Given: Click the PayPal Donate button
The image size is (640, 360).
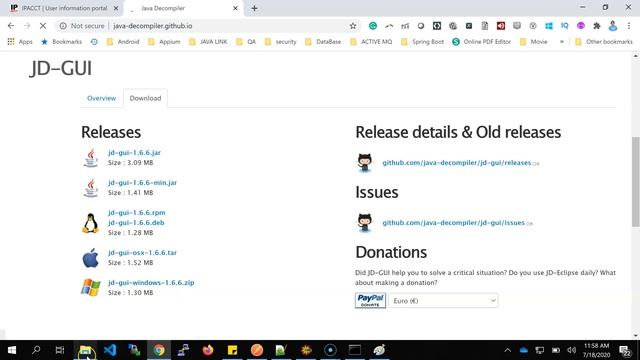Looking at the screenshot, I should 370,300.
